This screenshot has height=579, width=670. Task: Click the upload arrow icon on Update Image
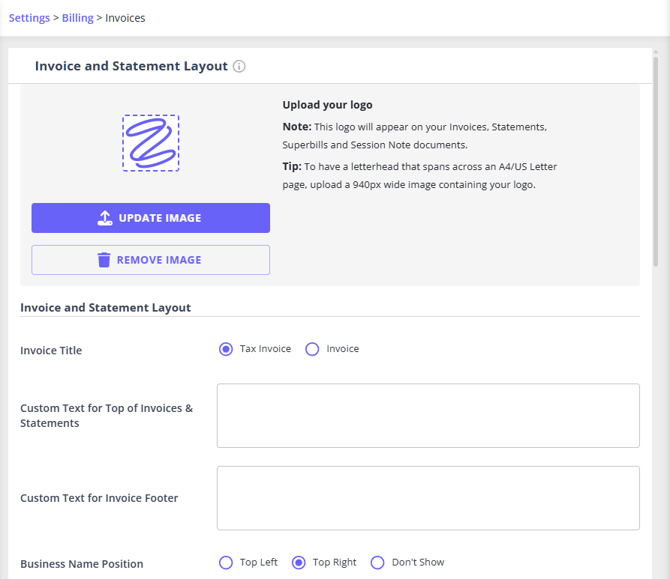pyautogui.click(x=105, y=218)
